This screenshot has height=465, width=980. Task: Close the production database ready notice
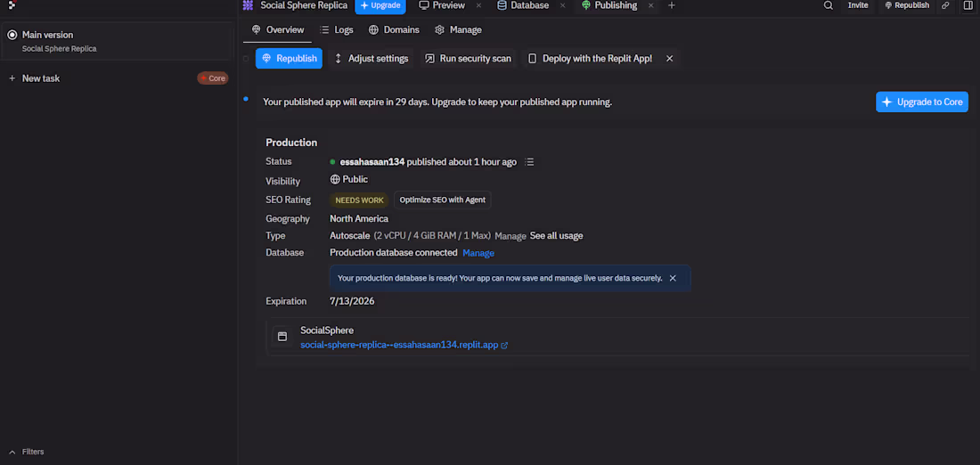[673, 278]
